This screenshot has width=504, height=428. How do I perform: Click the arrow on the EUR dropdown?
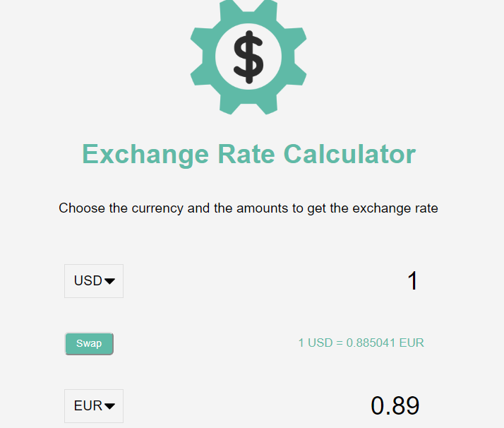[110, 406]
